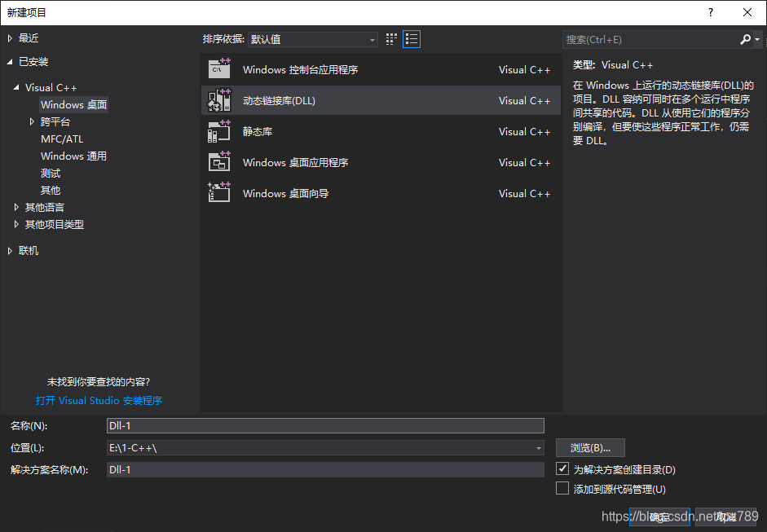Expand the 最近 node
Viewport: 767px width, 532px height.
pos(10,38)
